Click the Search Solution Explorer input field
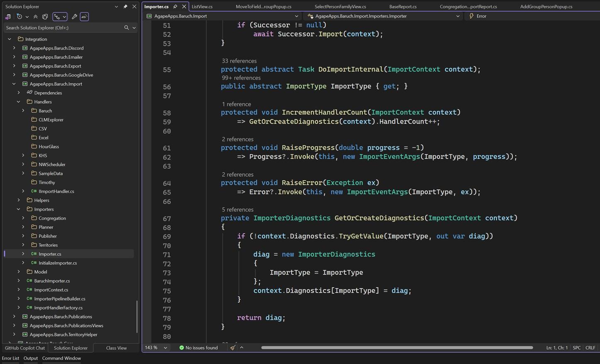The width and height of the screenshot is (600, 364). (62, 28)
